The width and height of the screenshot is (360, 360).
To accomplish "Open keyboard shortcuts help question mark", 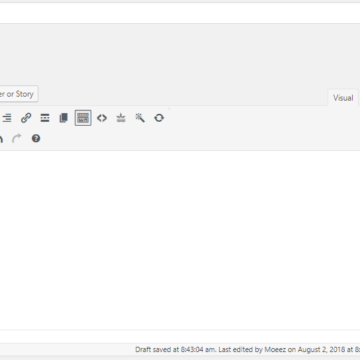I will (x=36, y=138).
